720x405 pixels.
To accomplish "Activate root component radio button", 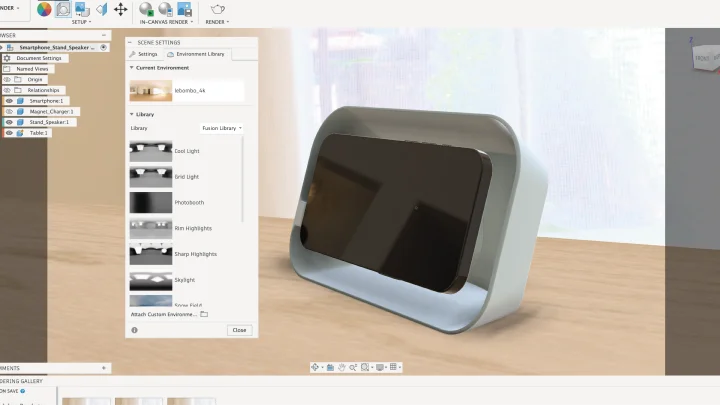I will pyautogui.click(x=104, y=47).
